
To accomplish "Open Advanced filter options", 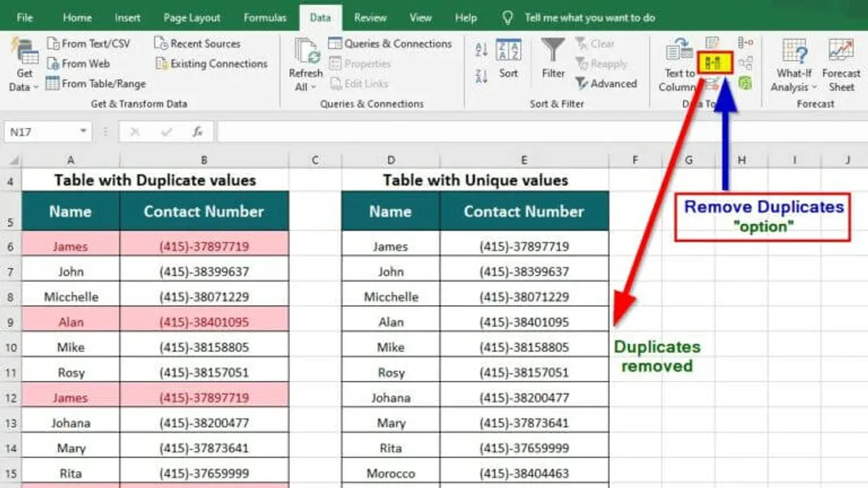I will pos(606,84).
